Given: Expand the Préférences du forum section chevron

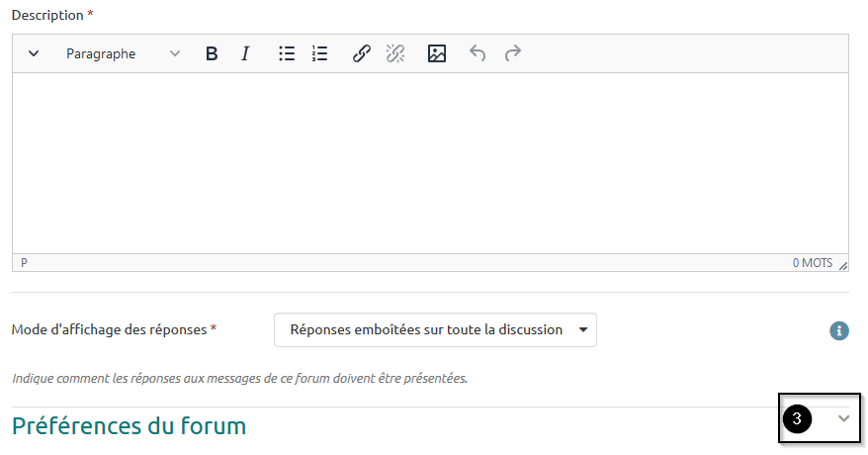Looking at the screenshot, I should point(843,418).
